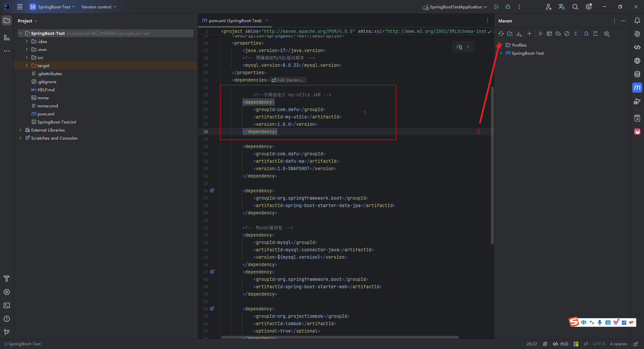The image size is (644, 349).
Task: Expand Scratches and Consoles node
Action: pos(20,138)
